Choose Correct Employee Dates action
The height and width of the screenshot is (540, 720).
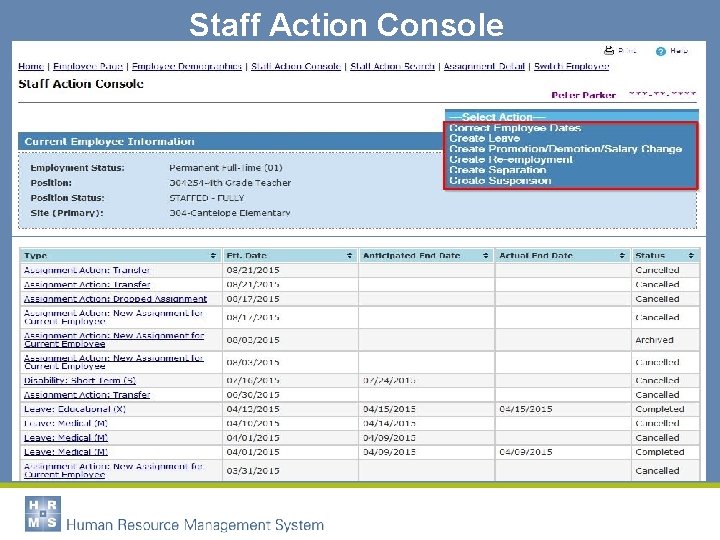pyautogui.click(x=515, y=128)
